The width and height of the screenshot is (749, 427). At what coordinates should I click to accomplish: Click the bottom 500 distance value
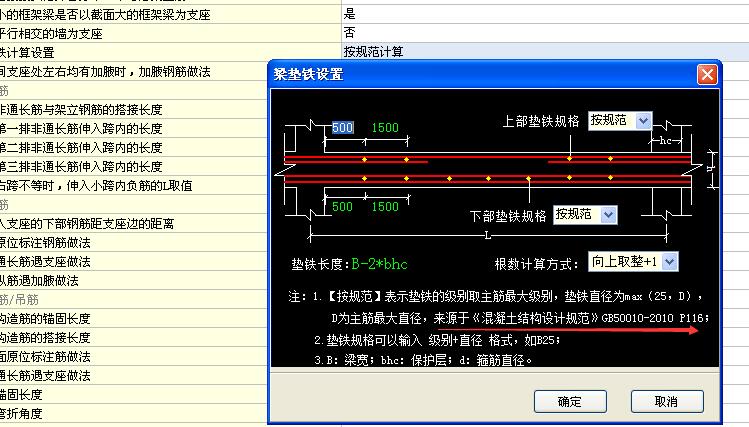coord(342,206)
